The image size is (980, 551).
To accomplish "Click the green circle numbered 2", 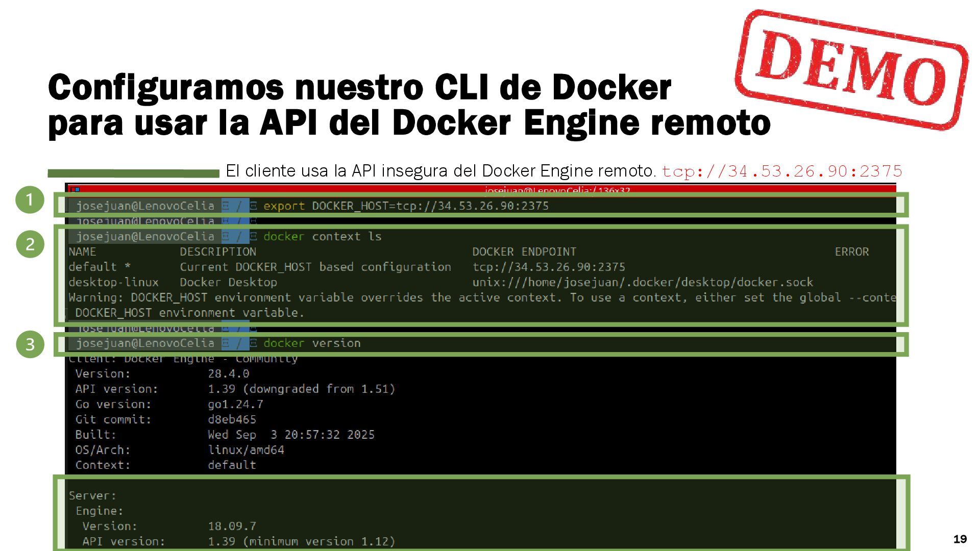I will click(30, 244).
